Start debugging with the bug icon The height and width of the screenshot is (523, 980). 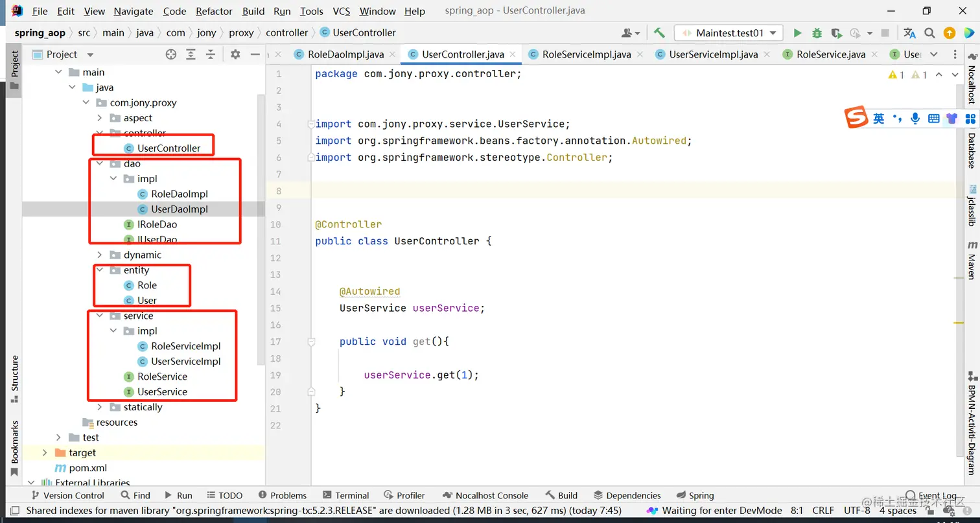(x=817, y=33)
